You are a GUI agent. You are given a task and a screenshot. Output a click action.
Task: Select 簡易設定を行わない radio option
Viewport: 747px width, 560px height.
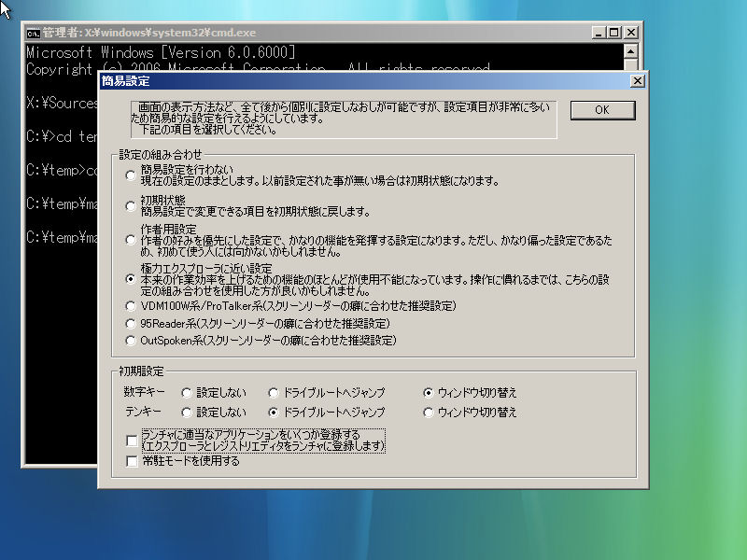[x=131, y=175]
